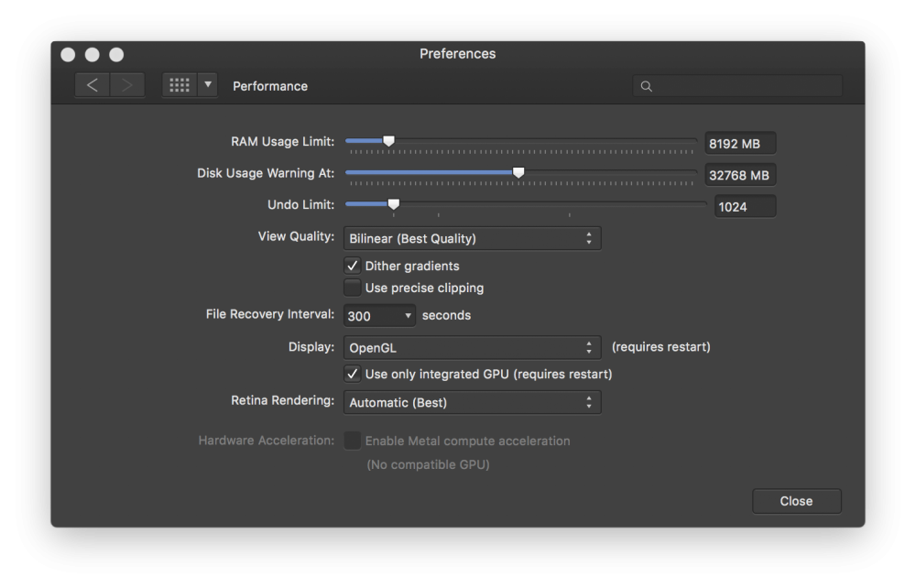Screen dimensions: 916x588
Task: Go back with the left arrow button
Action: tap(93, 85)
